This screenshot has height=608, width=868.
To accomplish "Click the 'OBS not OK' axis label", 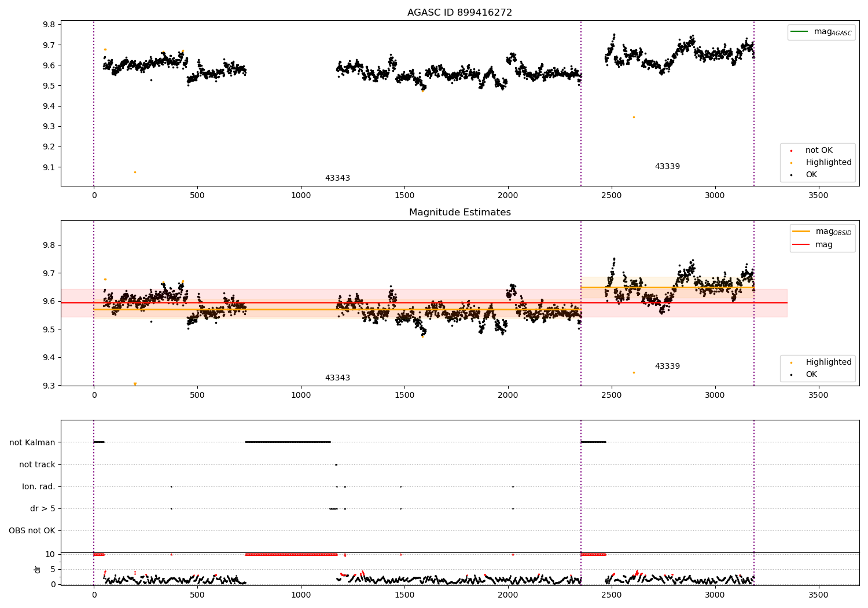I will coord(32,530).
